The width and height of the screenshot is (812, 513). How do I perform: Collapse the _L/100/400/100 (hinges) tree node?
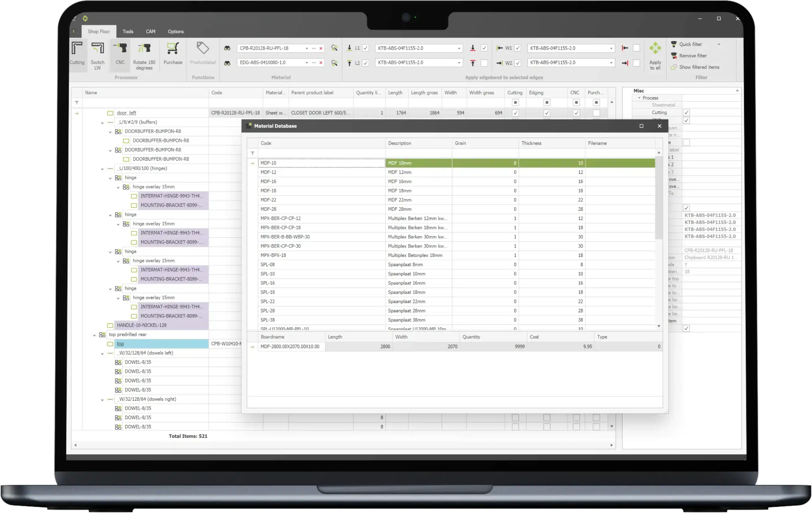point(102,169)
